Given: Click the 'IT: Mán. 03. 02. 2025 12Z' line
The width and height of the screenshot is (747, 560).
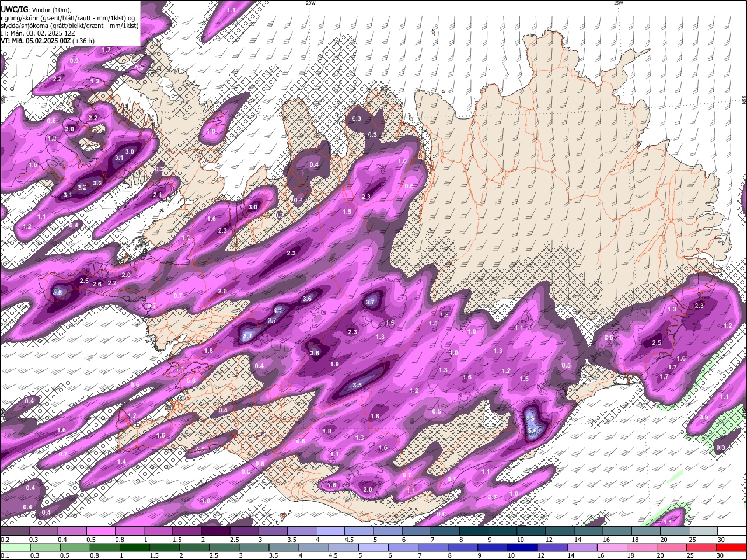Looking at the screenshot, I should click(37, 33).
